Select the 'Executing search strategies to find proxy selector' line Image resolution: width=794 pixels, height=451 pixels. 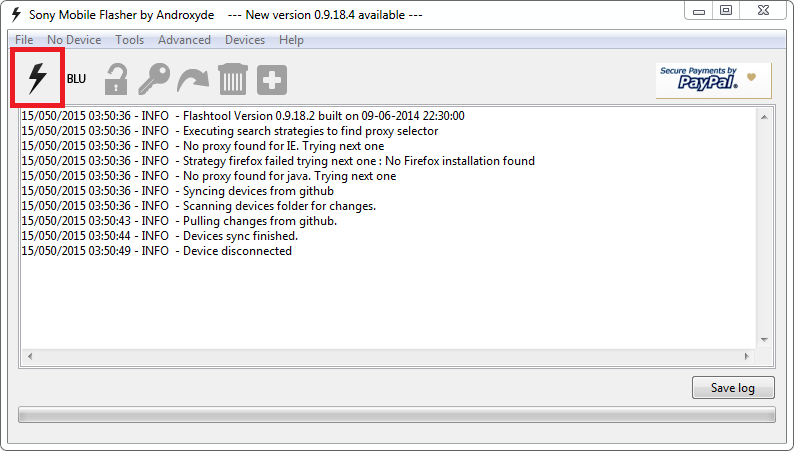(230, 131)
